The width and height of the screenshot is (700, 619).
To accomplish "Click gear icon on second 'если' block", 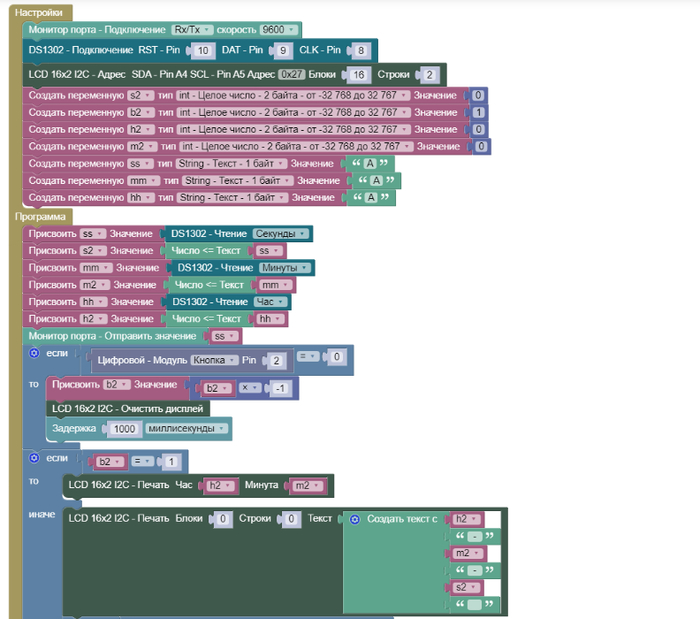I will coord(33,457).
